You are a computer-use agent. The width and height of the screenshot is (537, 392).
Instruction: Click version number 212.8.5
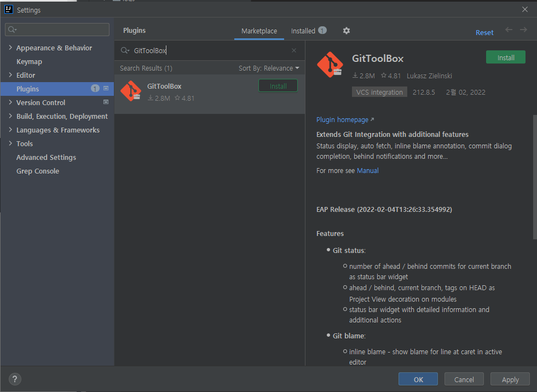tap(424, 92)
